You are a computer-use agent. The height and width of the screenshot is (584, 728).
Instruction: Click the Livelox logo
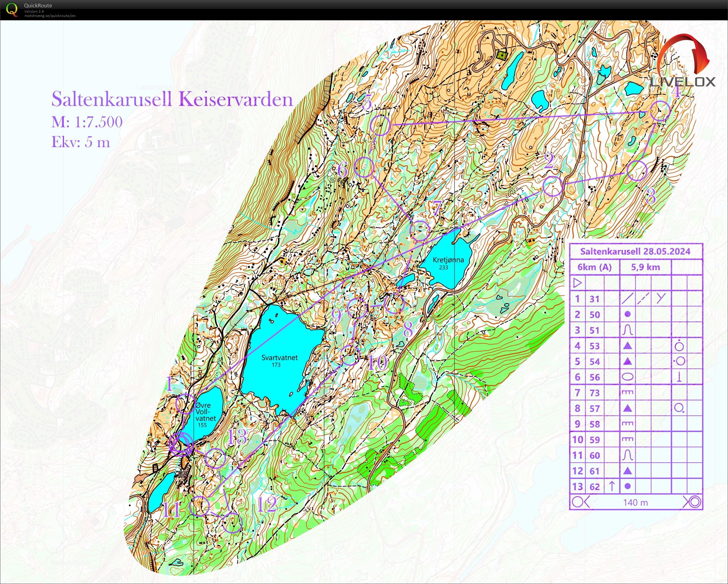(683, 60)
